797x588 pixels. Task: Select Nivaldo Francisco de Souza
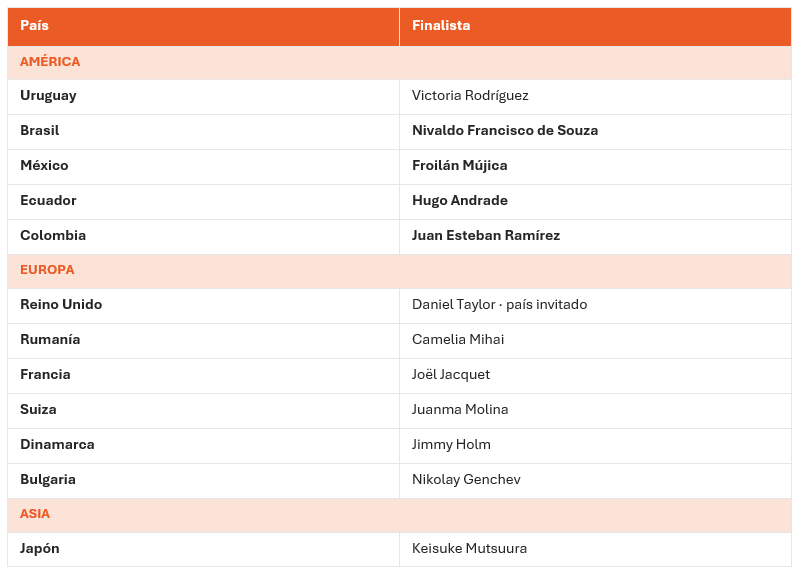click(505, 130)
